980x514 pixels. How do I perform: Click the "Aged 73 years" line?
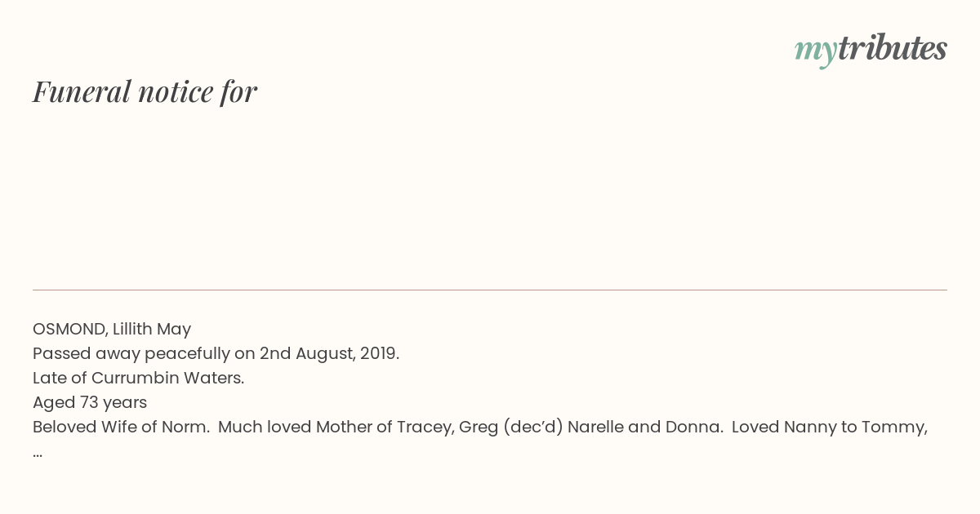pos(90,402)
